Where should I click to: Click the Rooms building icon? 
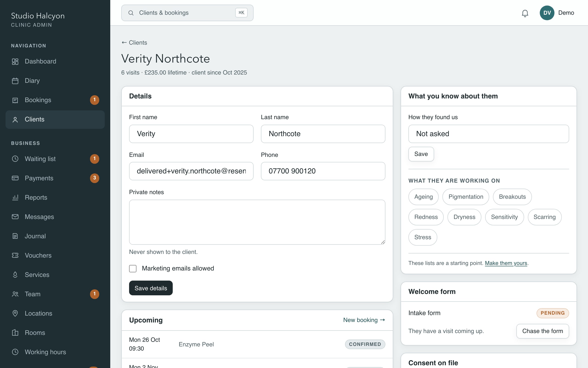pos(15,333)
